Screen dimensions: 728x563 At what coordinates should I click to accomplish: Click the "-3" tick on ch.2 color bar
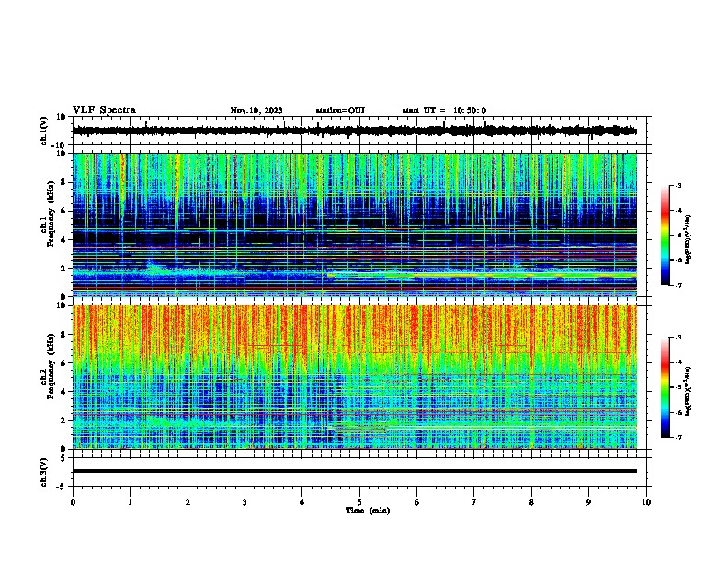[x=678, y=338]
